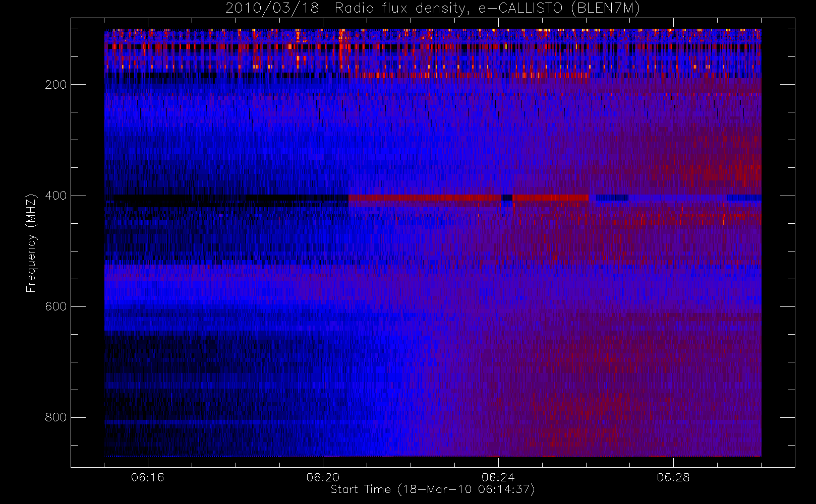Click the 'Start Time (18-Mar-10 06:14:37)' label
The image size is (816, 504).
click(432, 489)
